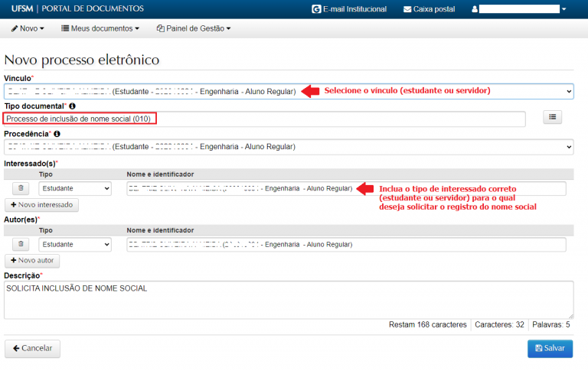The image size is (588, 371).
Task: Click trash icon in Interessado(s) row
Action: click(21, 188)
